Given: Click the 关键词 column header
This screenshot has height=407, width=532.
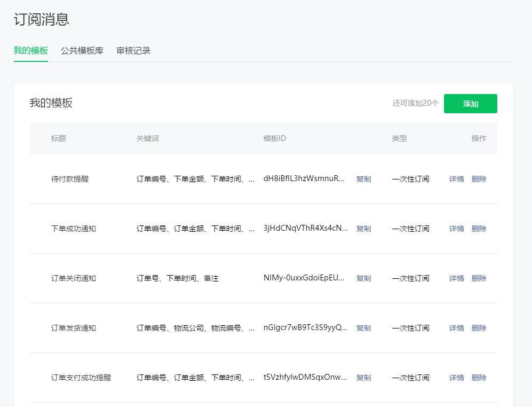Looking at the screenshot, I should 148,138.
